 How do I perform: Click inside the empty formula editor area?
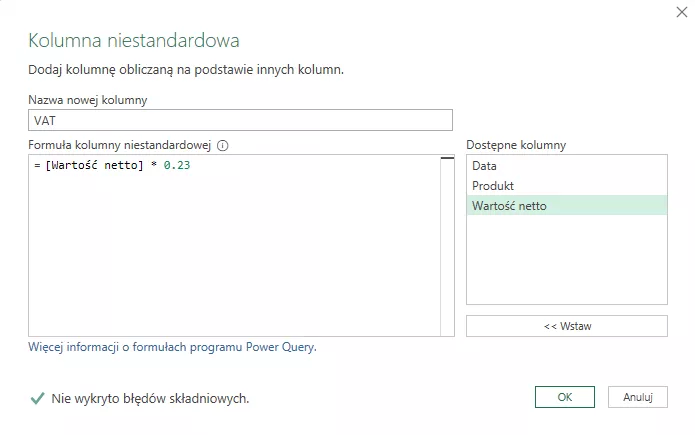click(x=230, y=260)
